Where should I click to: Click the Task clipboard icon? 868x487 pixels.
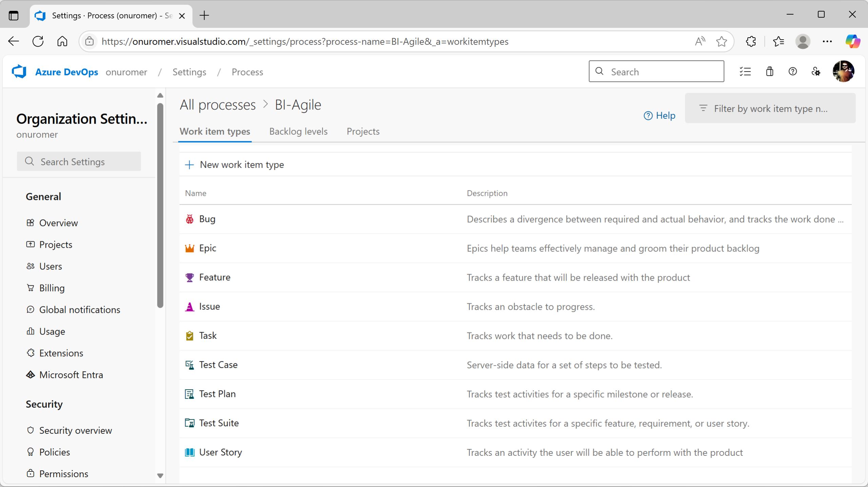[190, 336]
